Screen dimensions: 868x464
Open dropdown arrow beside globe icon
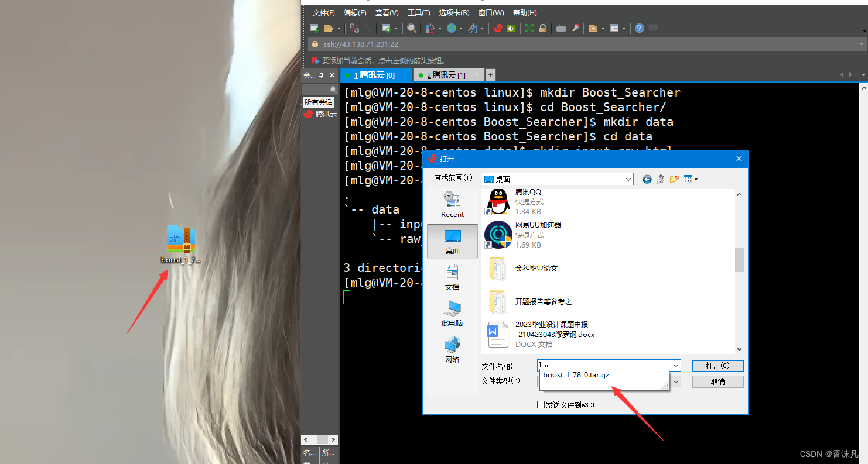tap(461, 28)
